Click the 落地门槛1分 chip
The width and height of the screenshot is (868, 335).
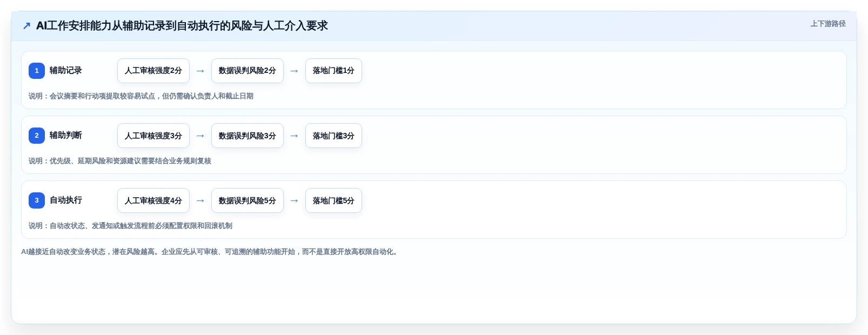tap(333, 71)
